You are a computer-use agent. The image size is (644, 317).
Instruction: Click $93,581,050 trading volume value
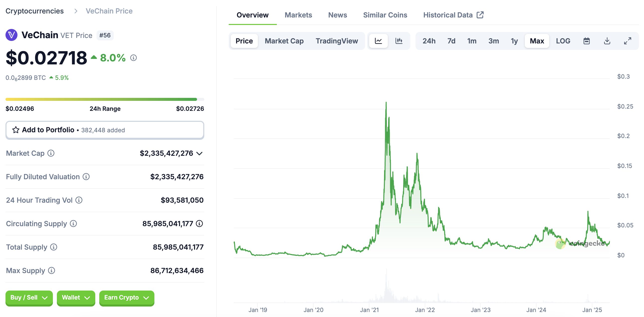point(182,200)
